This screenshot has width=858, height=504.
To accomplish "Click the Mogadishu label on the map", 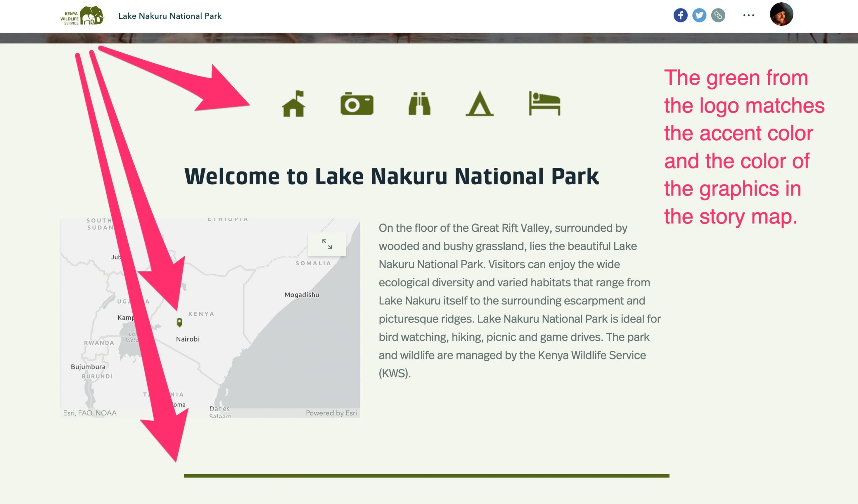I will (x=302, y=295).
